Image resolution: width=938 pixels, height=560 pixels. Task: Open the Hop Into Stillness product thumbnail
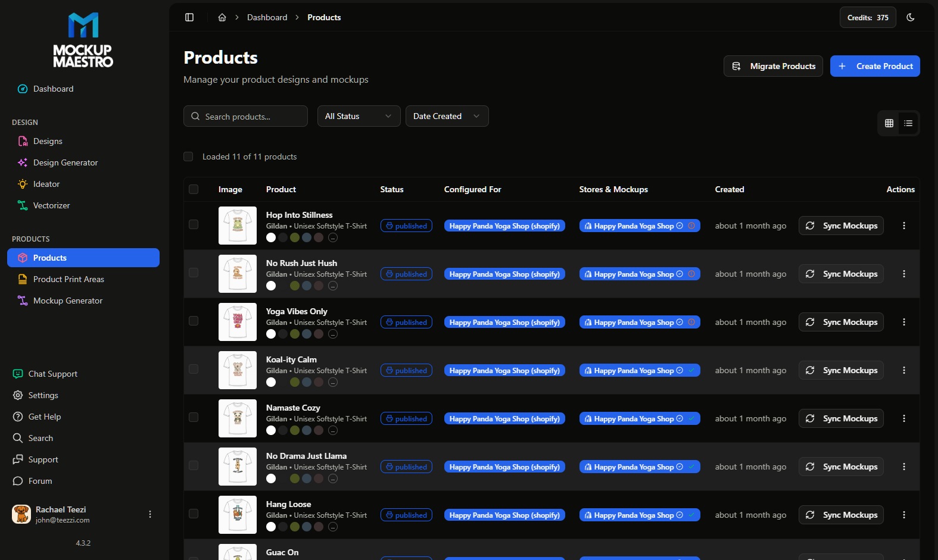(238, 226)
